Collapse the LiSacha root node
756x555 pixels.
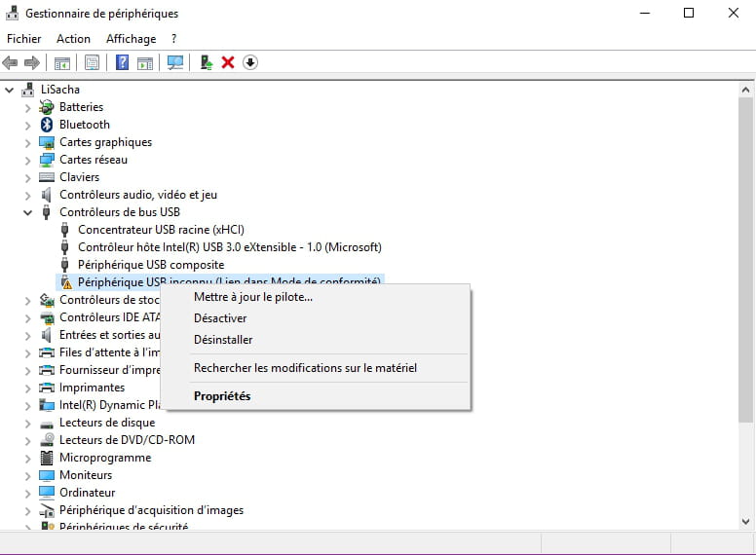coord(11,90)
